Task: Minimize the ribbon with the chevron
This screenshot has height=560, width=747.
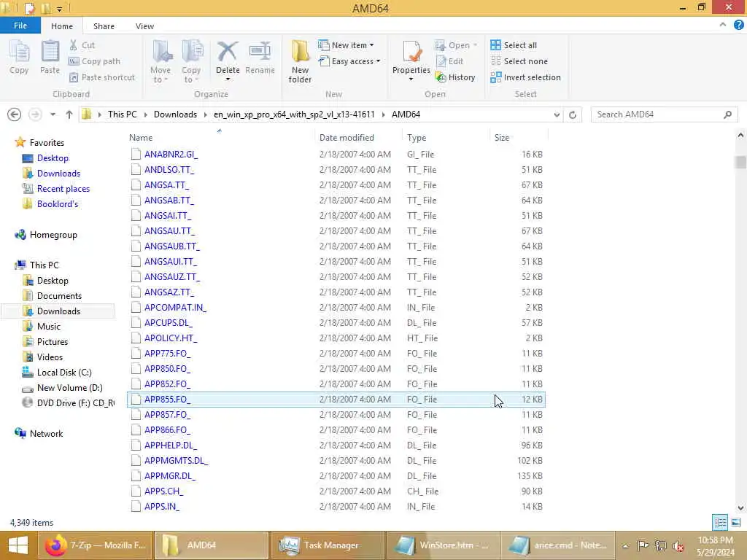Action: tap(723, 25)
